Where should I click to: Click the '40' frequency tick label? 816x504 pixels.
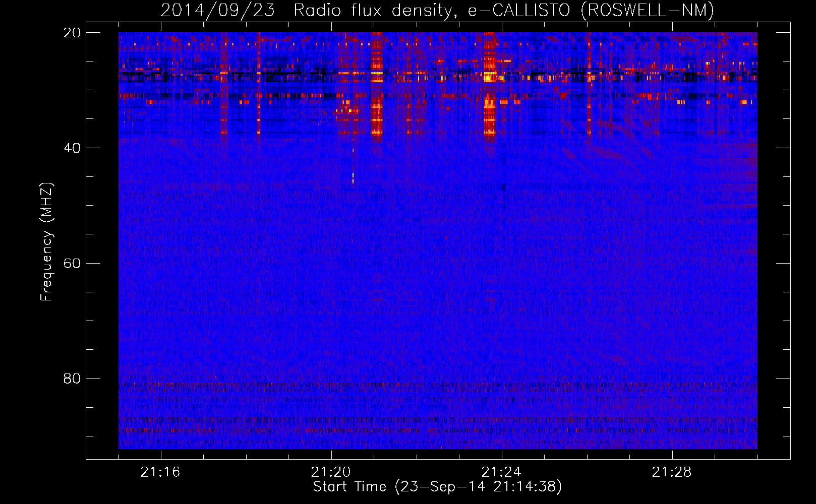(x=72, y=148)
